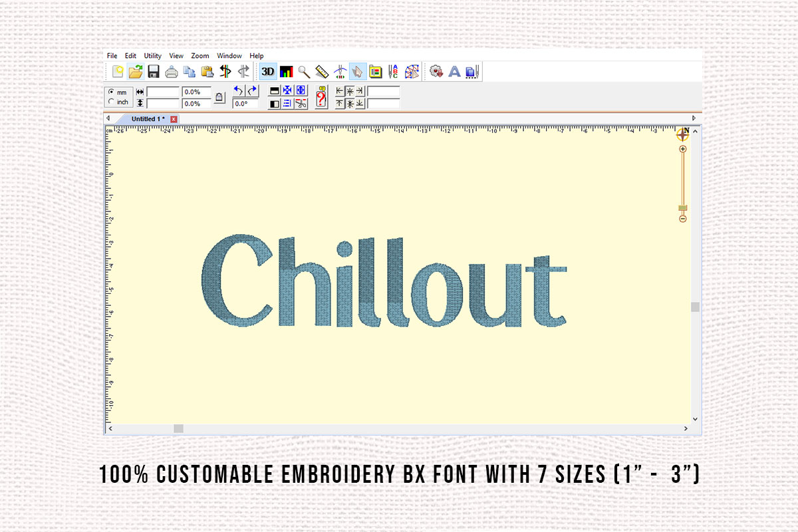The height and width of the screenshot is (532, 798).
Task: Switch to the Untitled 1 tab
Action: (148, 118)
